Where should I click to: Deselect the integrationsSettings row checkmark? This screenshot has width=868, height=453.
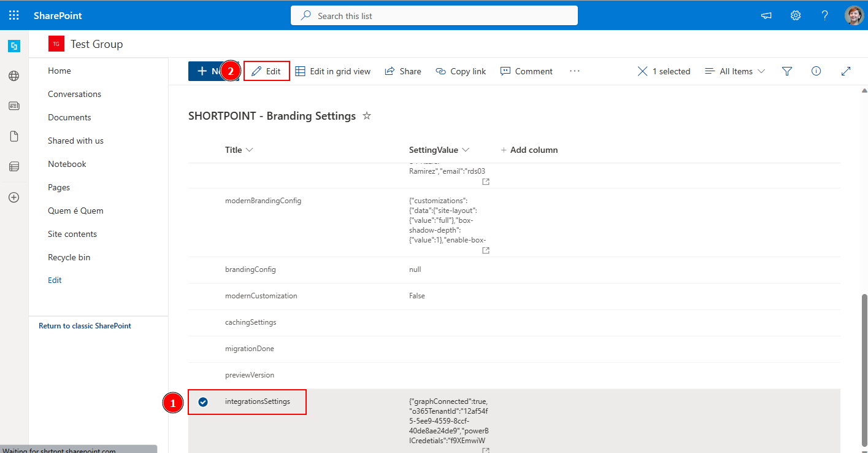click(203, 402)
